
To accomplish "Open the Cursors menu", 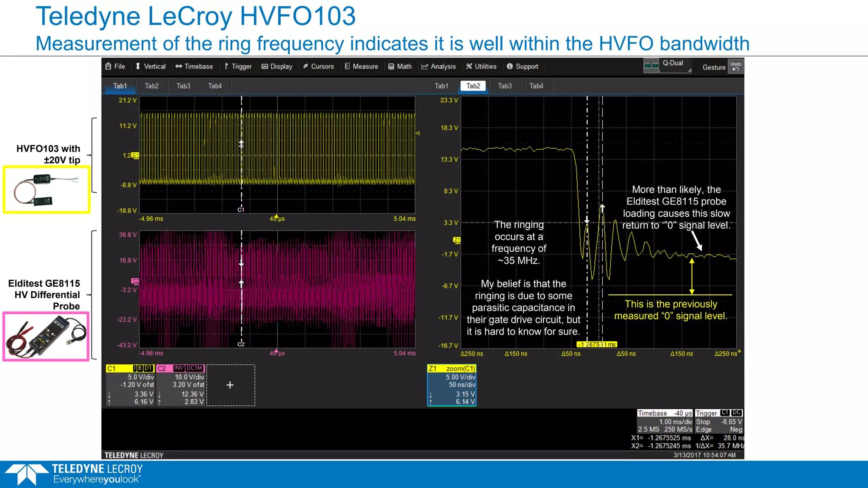I will click(318, 67).
